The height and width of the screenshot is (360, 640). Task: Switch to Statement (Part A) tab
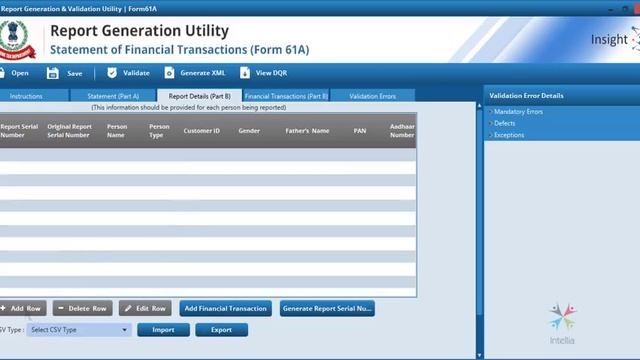coord(113,96)
